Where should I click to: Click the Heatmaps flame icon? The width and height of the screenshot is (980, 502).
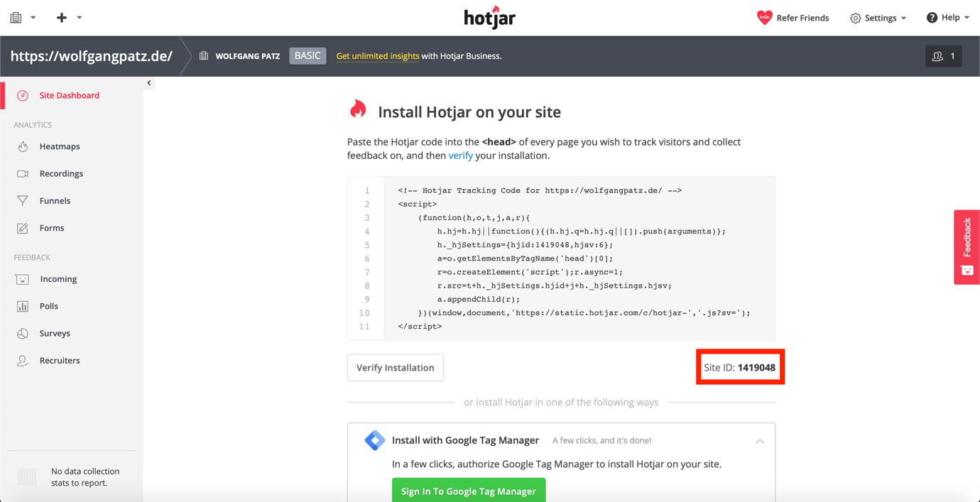click(x=23, y=146)
